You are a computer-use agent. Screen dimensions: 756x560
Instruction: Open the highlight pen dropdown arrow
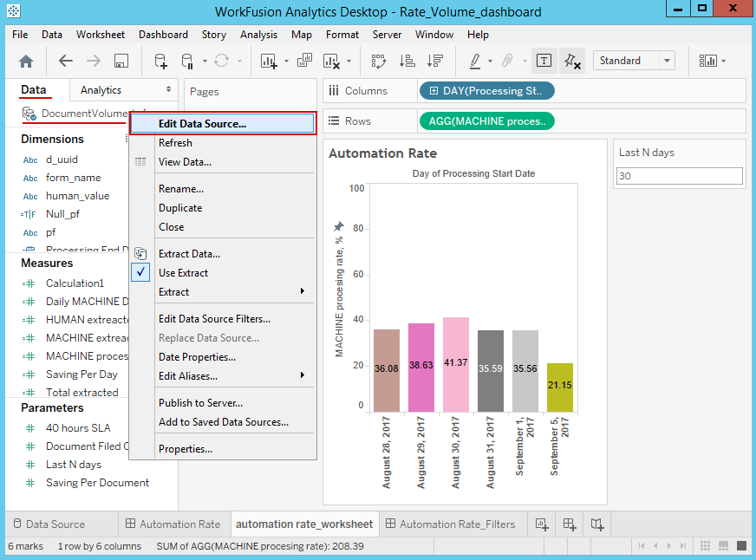point(490,62)
